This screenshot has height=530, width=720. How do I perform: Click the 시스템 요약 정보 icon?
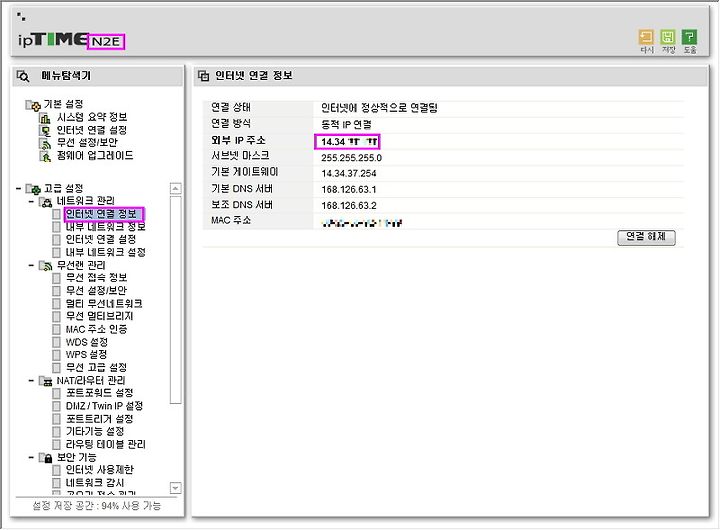[x=45, y=118]
